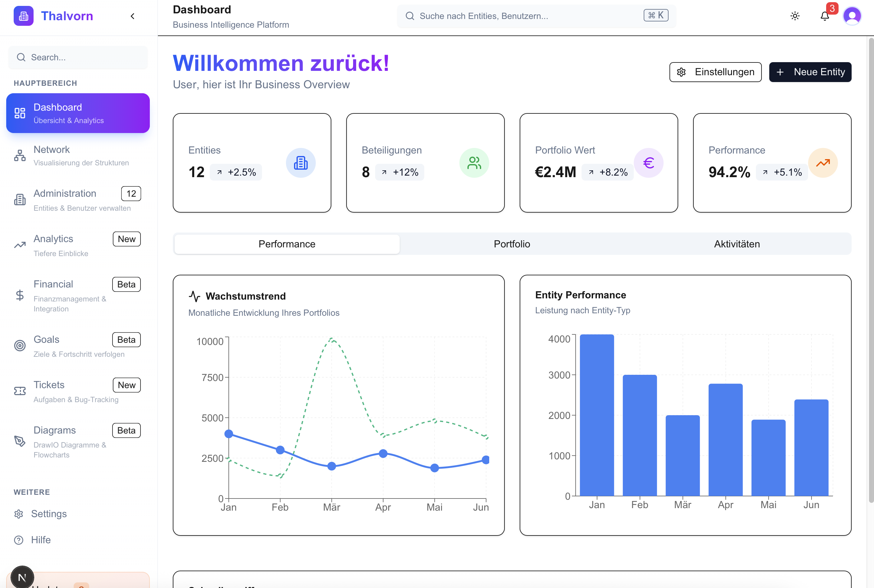Click the Goals target icon
Screen dimensions: 874x588
[x=20, y=345]
